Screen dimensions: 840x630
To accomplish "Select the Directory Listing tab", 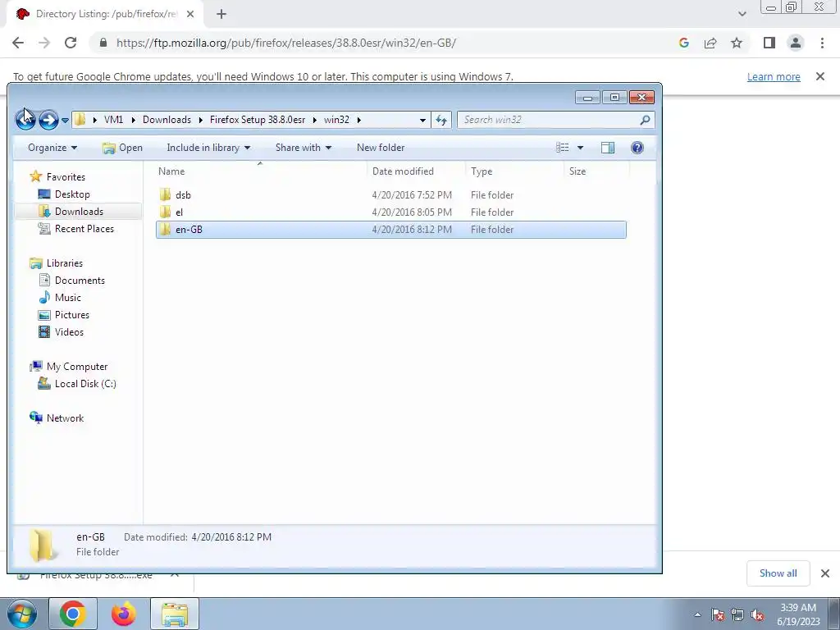I will (106, 14).
